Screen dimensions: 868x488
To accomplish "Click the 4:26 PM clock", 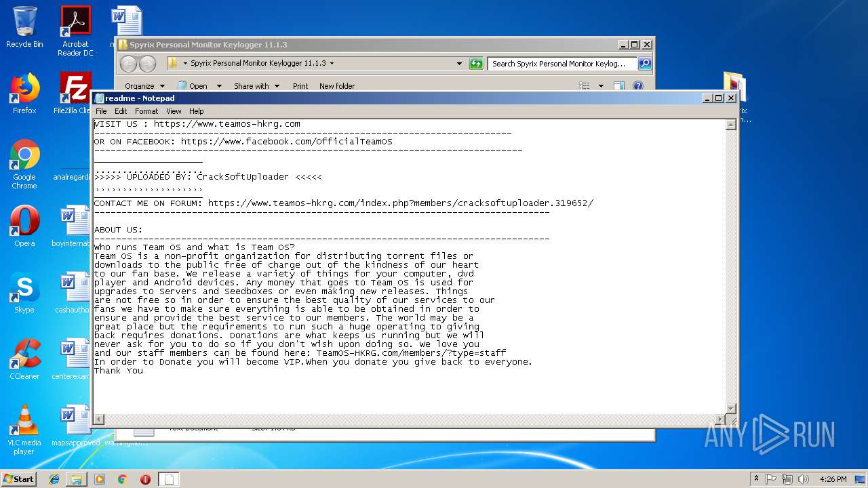I will [x=833, y=479].
